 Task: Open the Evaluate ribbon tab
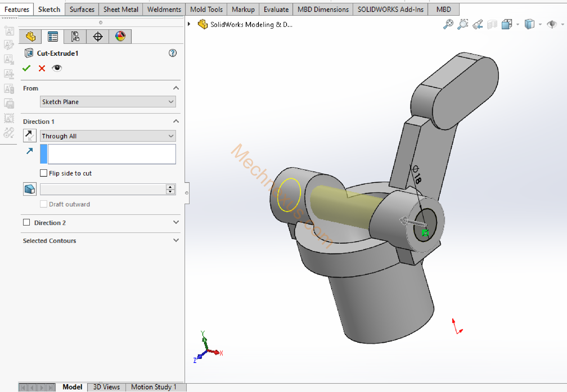tap(276, 9)
